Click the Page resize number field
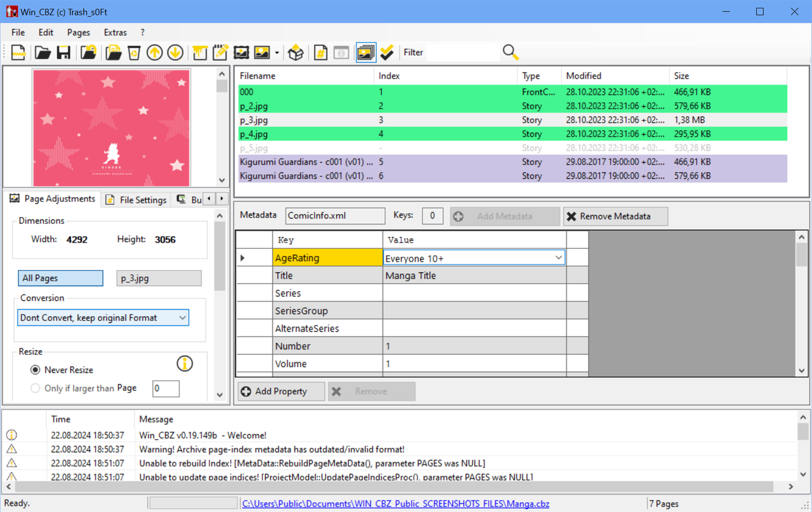This screenshot has height=512, width=812. 166,388
